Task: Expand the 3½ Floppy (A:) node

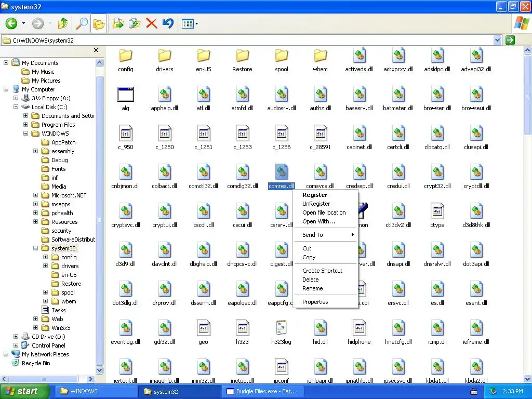Action: click(16, 98)
